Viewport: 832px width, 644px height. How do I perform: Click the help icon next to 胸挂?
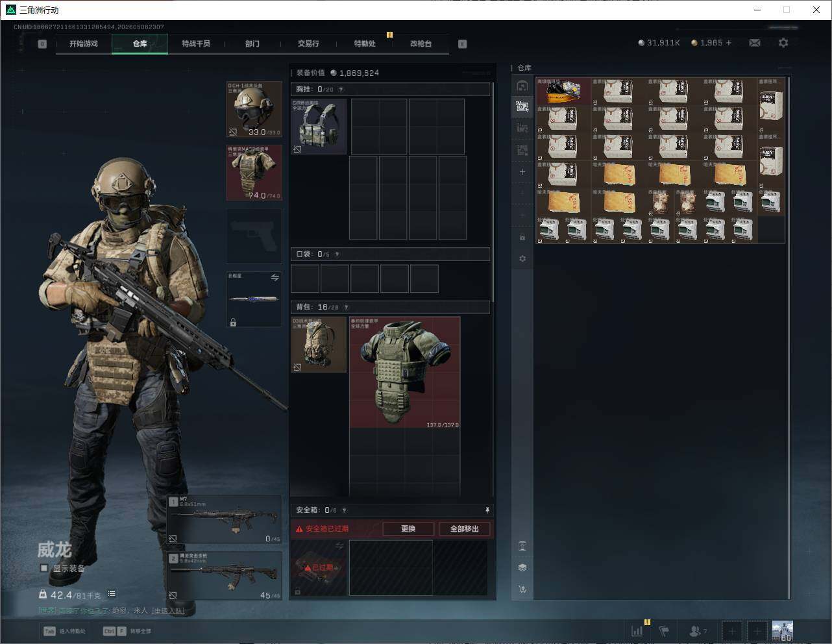pyautogui.click(x=341, y=90)
